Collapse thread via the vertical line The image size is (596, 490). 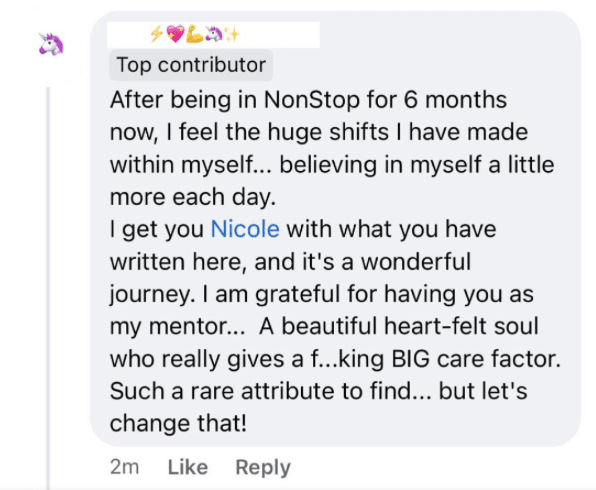click(x=48, y=288)
